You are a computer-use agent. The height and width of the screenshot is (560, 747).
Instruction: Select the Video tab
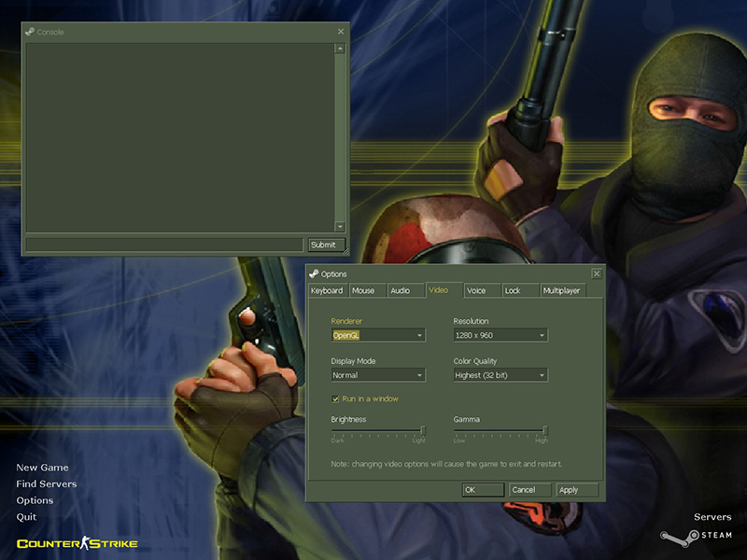444,290
